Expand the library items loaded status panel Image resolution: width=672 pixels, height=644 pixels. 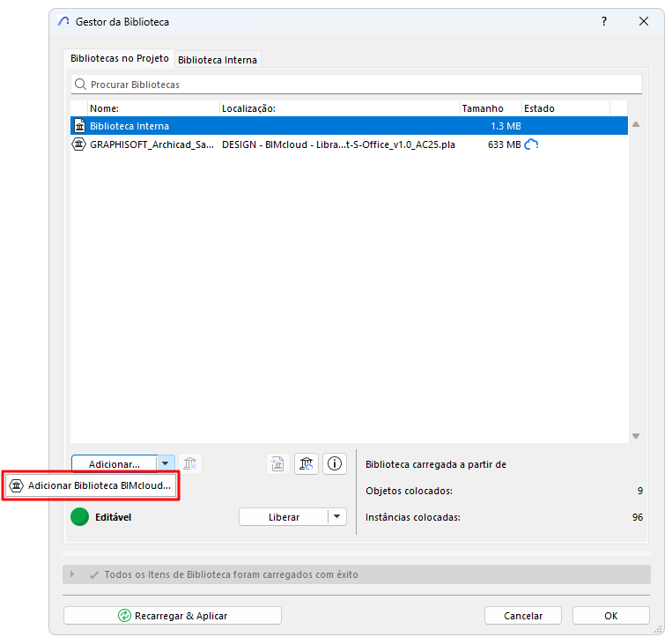coord(72,574)
